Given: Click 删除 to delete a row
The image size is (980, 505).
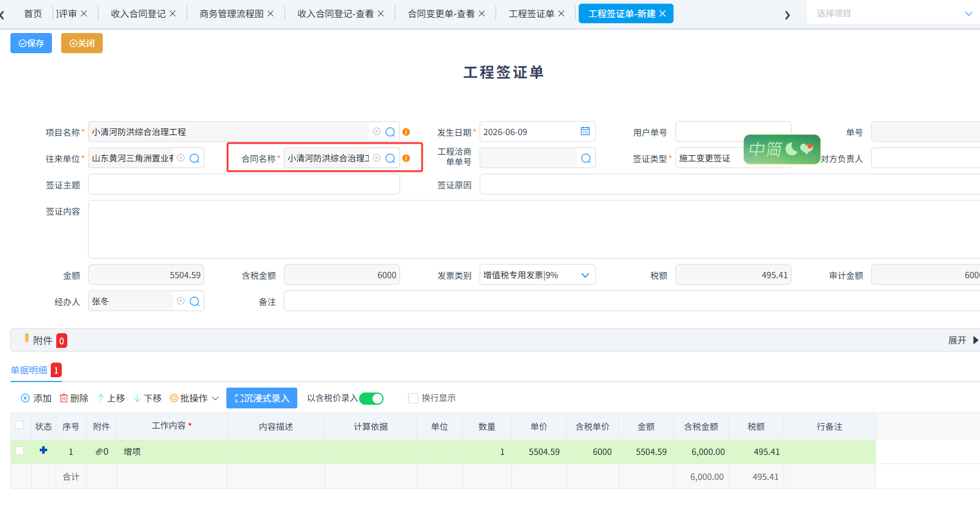Looking at the screenshot, I should 74,399.
